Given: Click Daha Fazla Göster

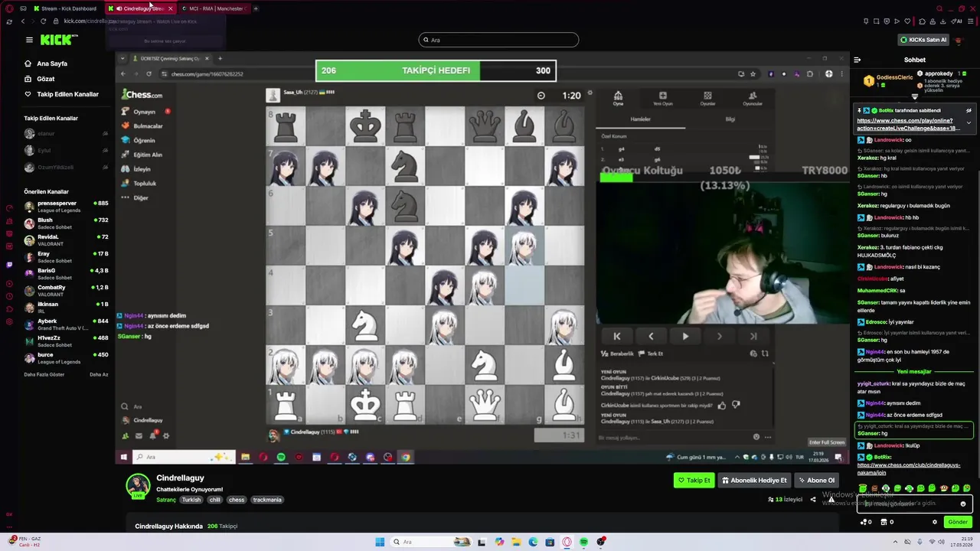Looking at the screenshot, I should coord(44,374).
